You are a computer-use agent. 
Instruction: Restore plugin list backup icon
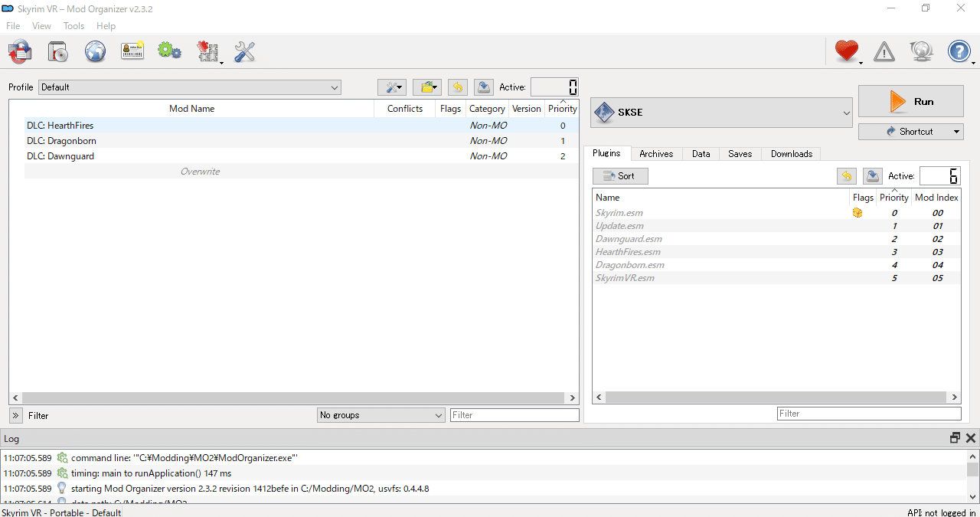click(x=846, y=176)
